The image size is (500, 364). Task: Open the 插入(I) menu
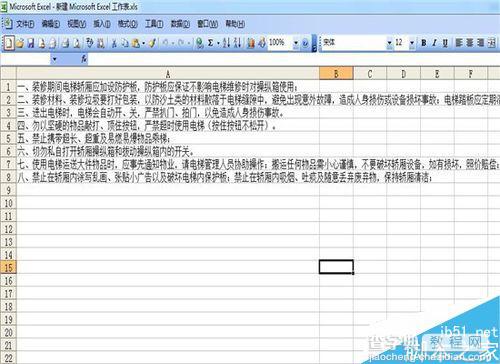[x=102, y=24]
